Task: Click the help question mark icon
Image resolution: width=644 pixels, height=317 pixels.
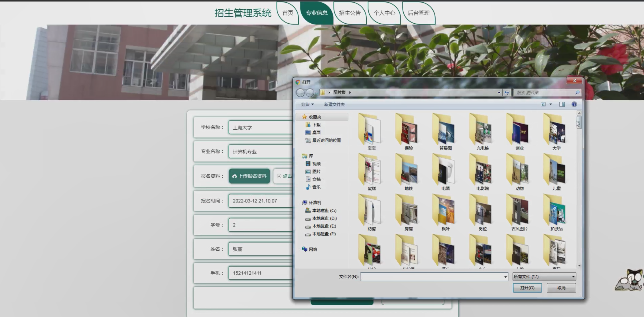Action: [x=574, y=104]
